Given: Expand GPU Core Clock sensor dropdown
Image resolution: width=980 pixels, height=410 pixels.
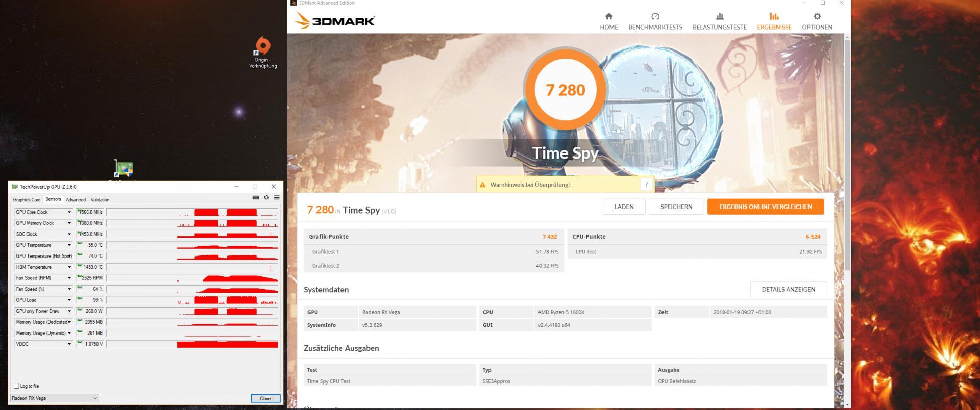Looking at the screenshot, I should tap(69, 212).
